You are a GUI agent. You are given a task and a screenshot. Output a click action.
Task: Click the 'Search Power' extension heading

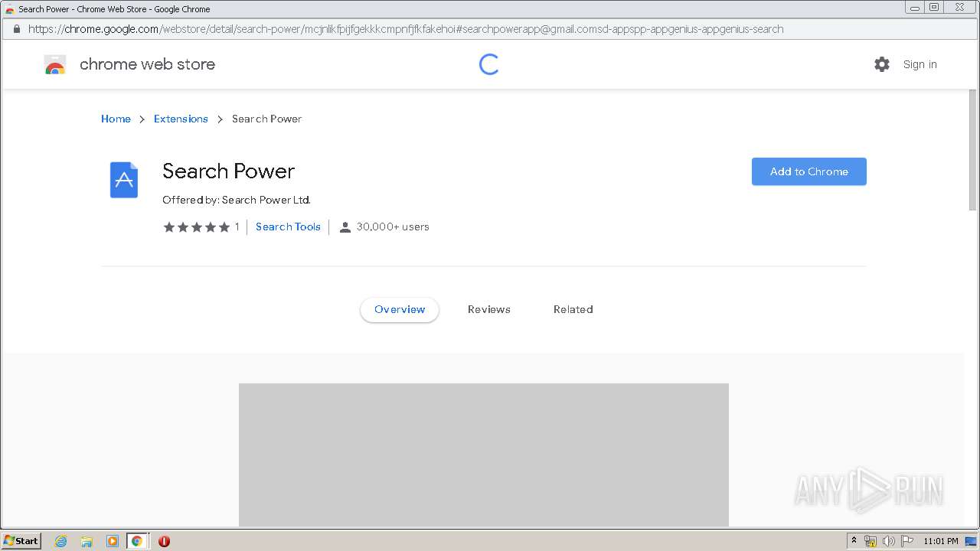coord(228,171)
